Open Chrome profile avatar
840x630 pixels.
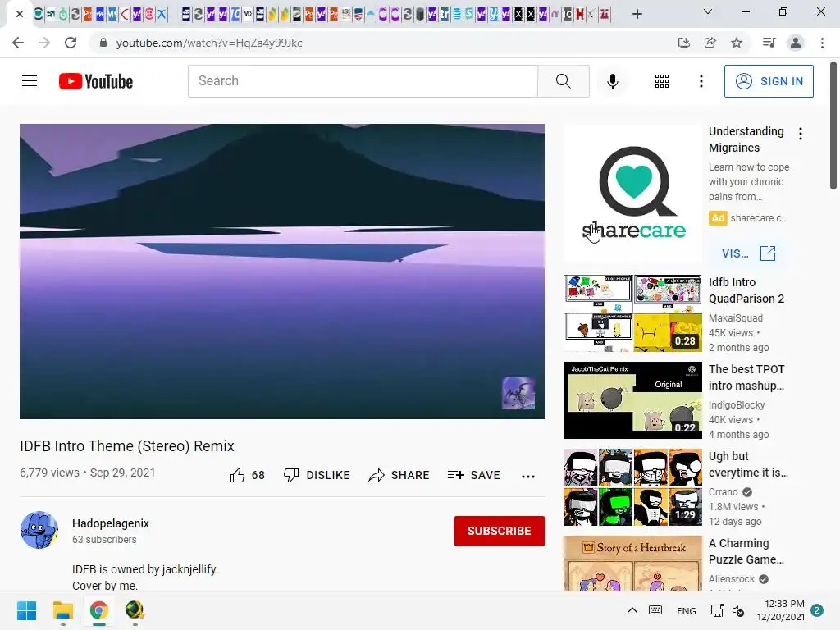coord(796,43)
